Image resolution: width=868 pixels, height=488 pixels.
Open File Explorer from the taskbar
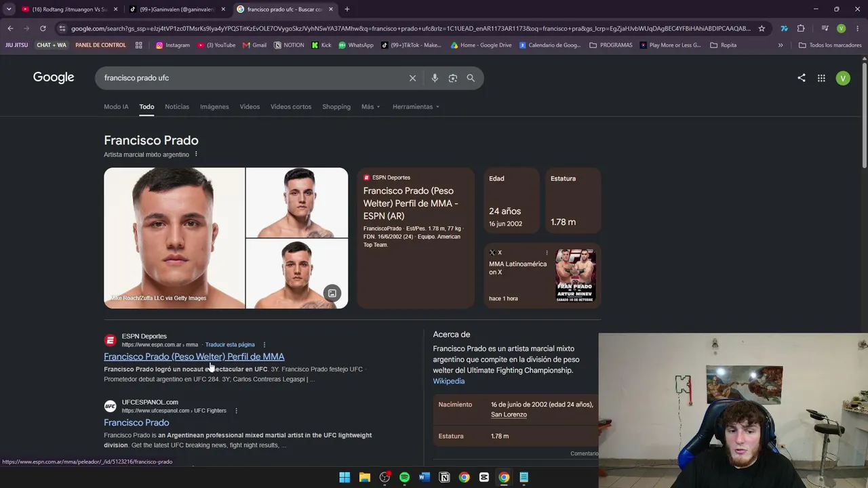(x=365, y=477)
